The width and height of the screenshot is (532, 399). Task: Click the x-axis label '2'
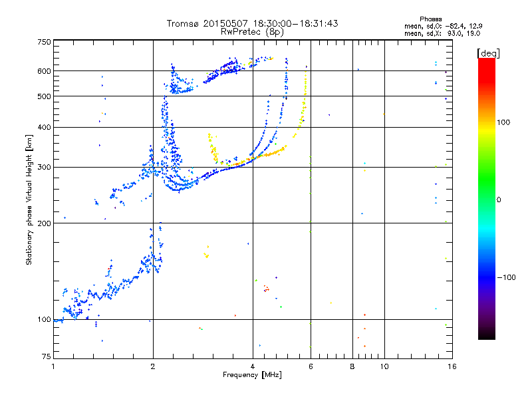tap(153, 366)
